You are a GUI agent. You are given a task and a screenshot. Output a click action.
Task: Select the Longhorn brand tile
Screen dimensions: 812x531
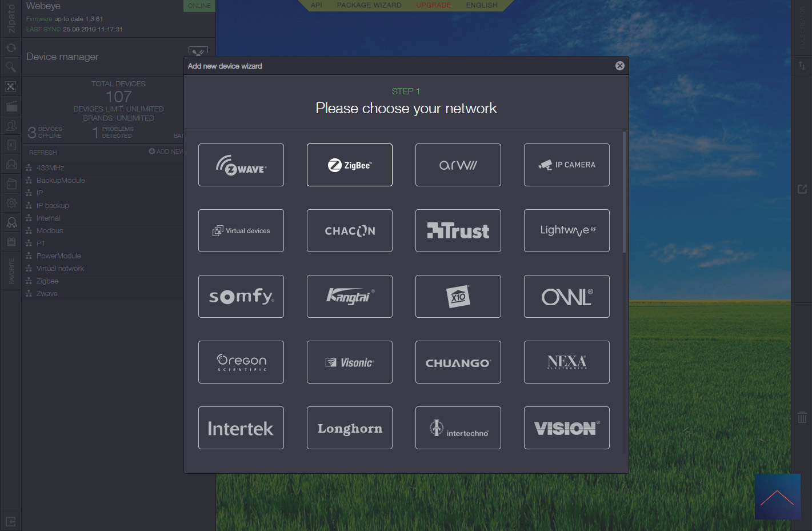click(x=350, y=428)
